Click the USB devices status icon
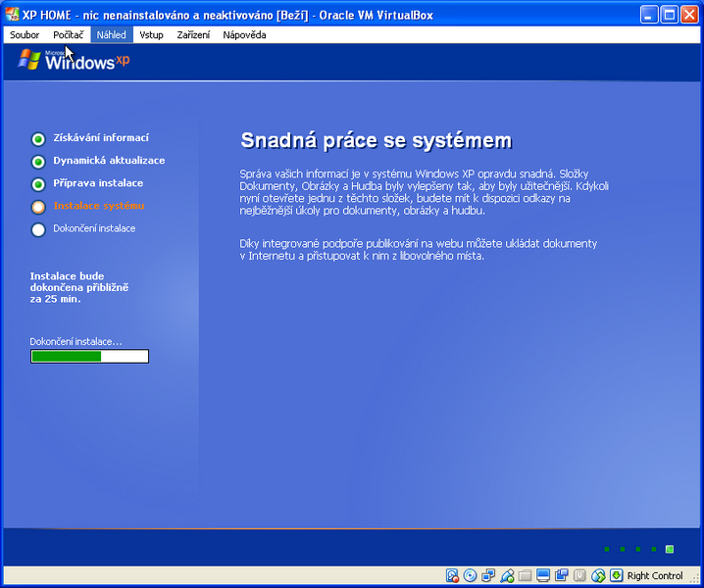 tap(507, 575)
